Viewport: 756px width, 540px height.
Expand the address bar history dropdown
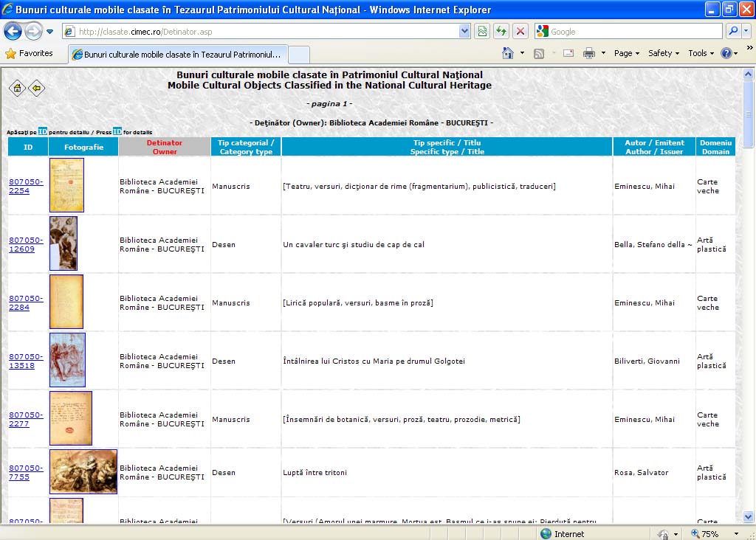point(464,32)
